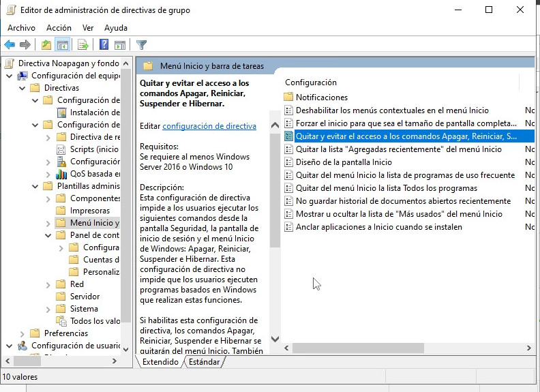The image size is (540, 392).
Task: Click the show/hide action pane icon
Action: 119,45
